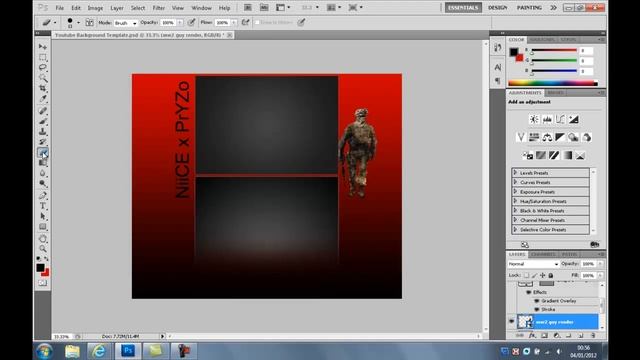Image resolution: width=640 pixels, height=360 pixels.
Task: Select the Eyedropper tool
Action: (x=42, y=99)
